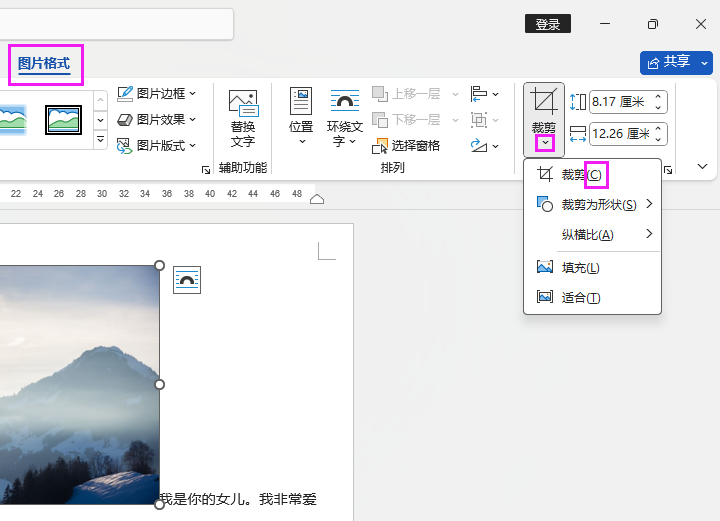Open the 共享 dropdown arrow

coord(704,63)
